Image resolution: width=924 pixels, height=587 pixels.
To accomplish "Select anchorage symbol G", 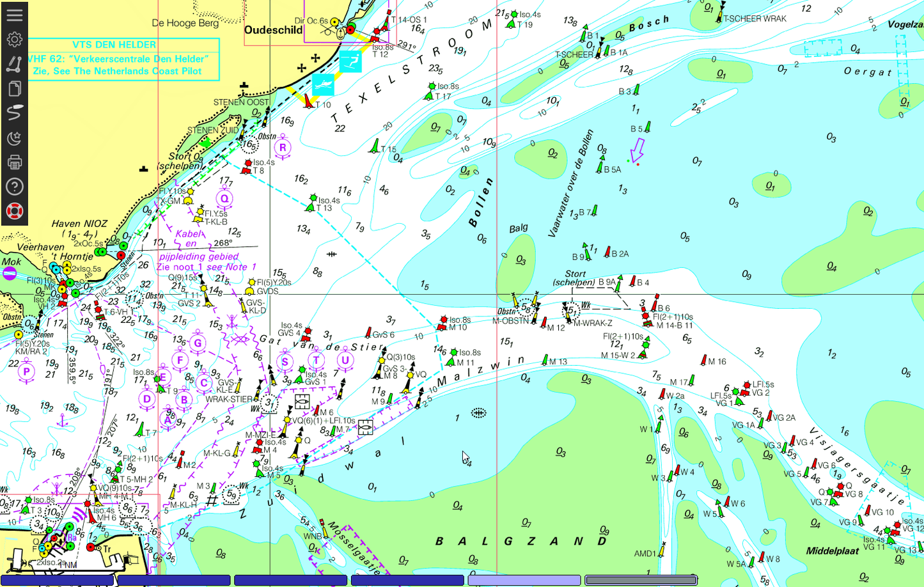I will tap(198, 344).
